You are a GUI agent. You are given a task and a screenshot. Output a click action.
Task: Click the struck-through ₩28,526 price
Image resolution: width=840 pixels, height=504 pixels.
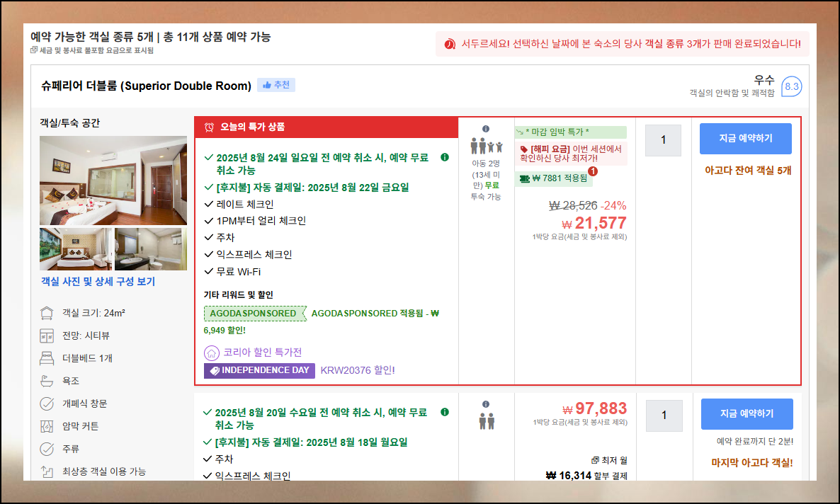[x=573, y=206]
